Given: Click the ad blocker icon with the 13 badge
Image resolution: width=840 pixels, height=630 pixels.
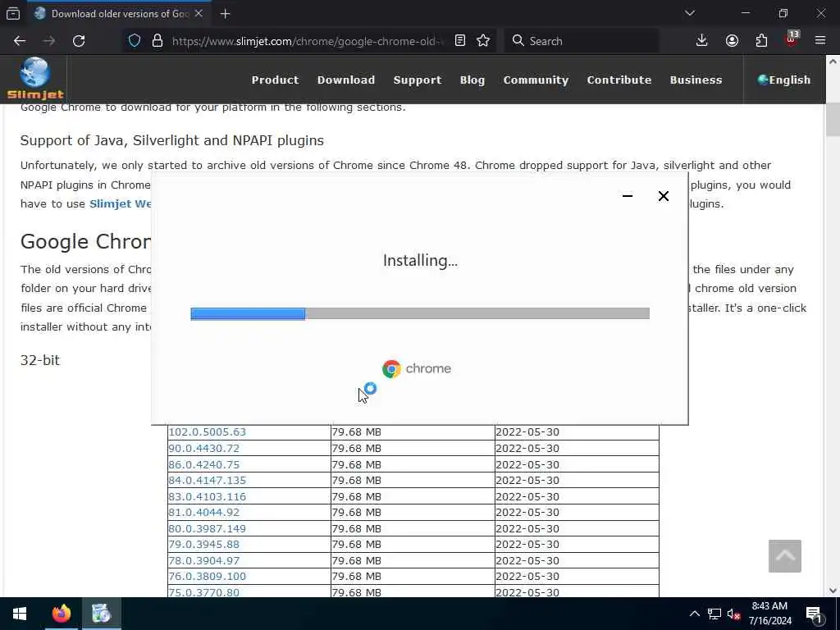Looking at the screenshot, I should coord(792,39).
